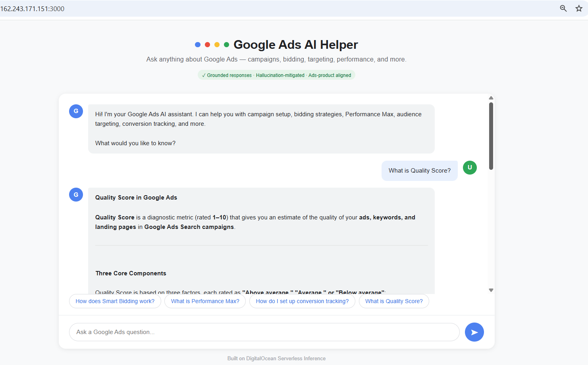Click 'What would you like to know?' text
The width and height of the screenshot is (588, 365).
click(135, 143)
